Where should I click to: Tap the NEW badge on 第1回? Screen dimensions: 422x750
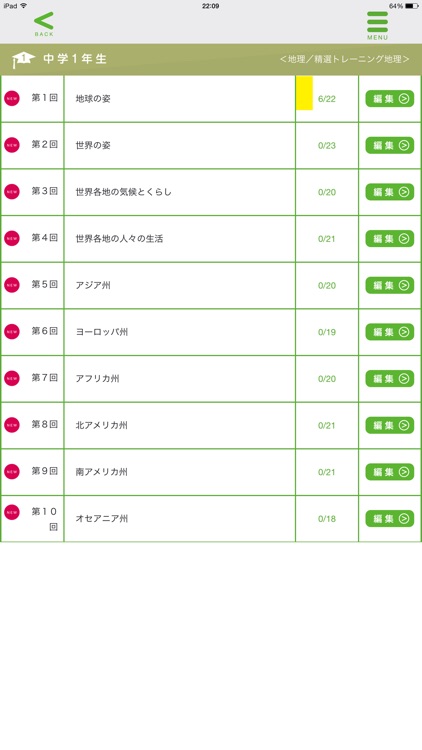tap(12, 99)
